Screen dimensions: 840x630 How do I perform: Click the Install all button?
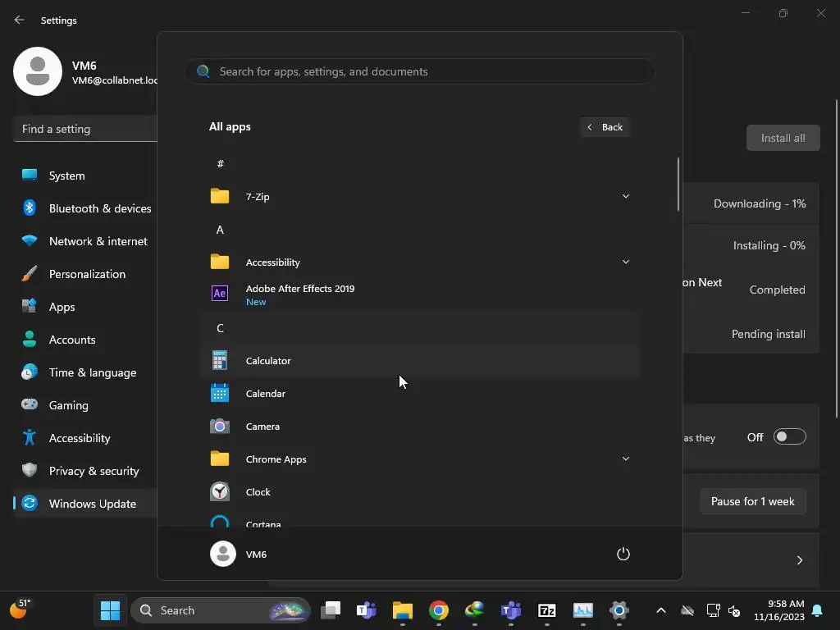coord(783,138)
